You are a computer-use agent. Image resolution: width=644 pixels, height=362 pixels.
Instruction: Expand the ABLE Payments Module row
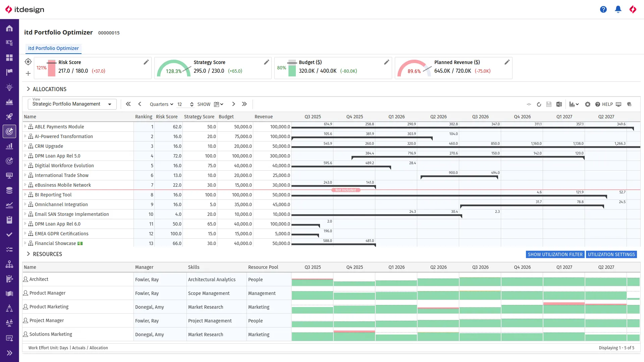25,126
